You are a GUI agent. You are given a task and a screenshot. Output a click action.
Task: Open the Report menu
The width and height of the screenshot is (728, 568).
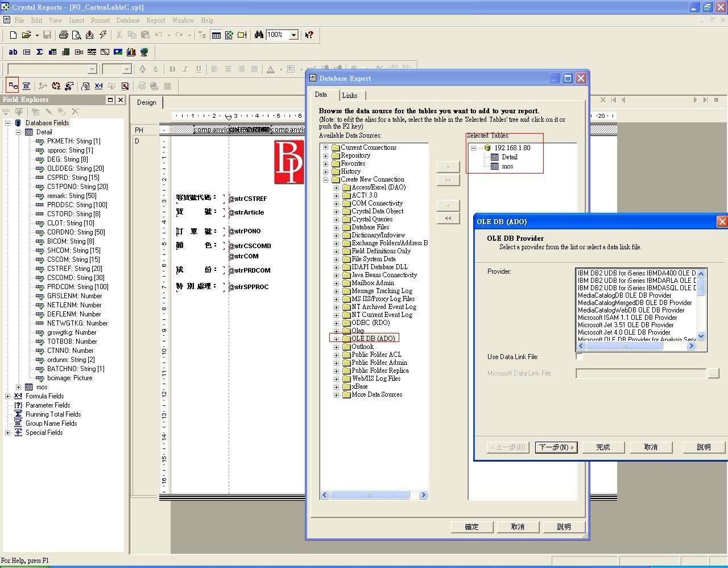coord(155,20)
